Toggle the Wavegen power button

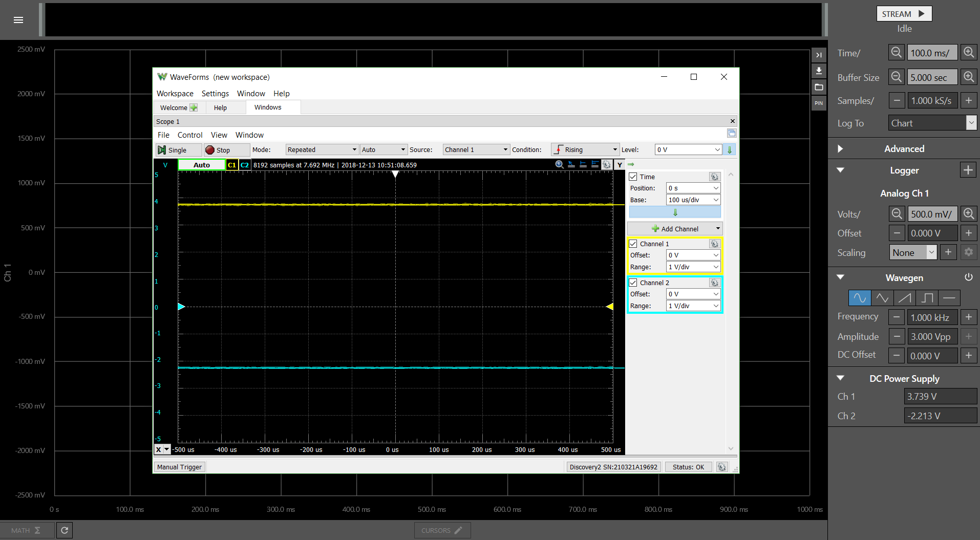click(968, 277)
